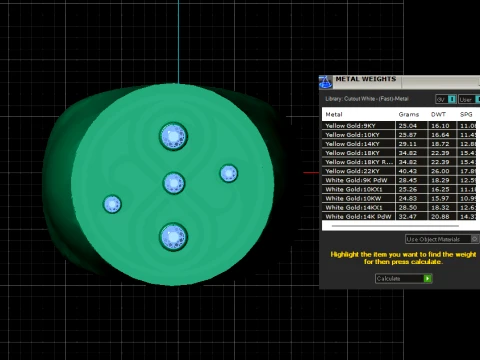Click grams value 40.43 for 22KY
The image size is (480, 360).
point(408,171)
